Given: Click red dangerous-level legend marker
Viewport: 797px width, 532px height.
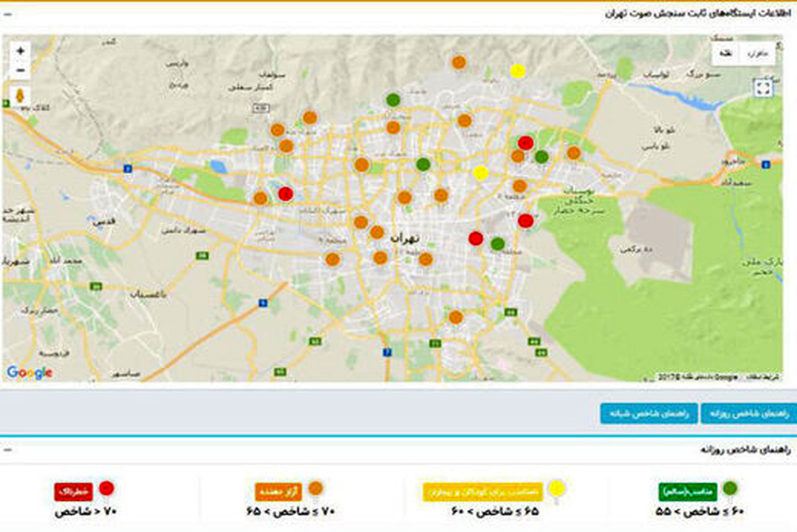Looking at the screenshot, I should pos(107,488).
